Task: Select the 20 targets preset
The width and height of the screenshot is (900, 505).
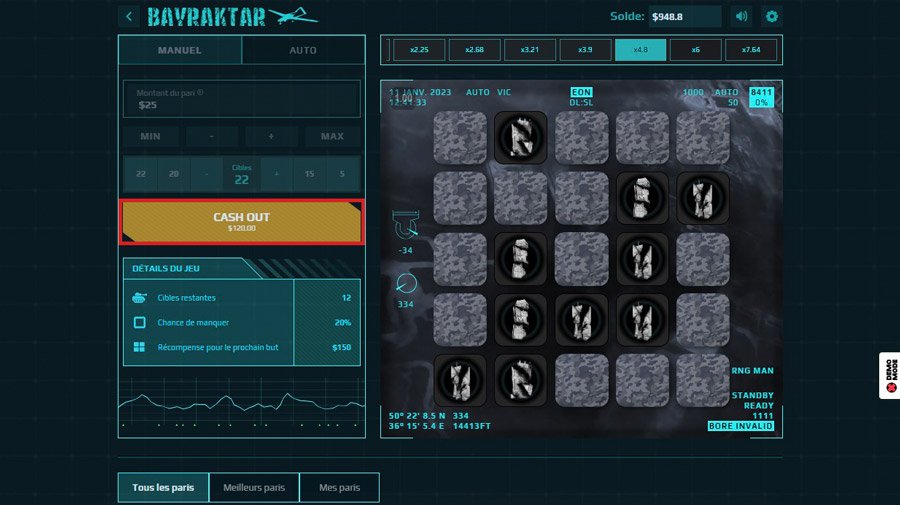Action: pos(173,174)
